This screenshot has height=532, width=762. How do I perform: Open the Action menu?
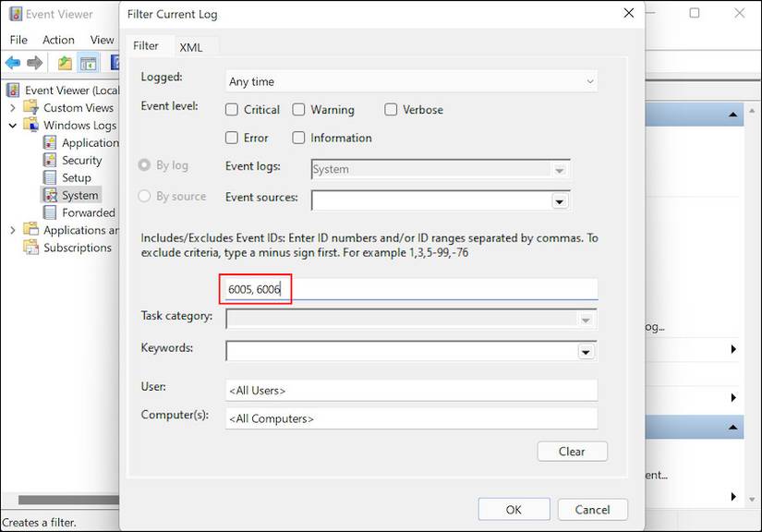click(58, 40)
